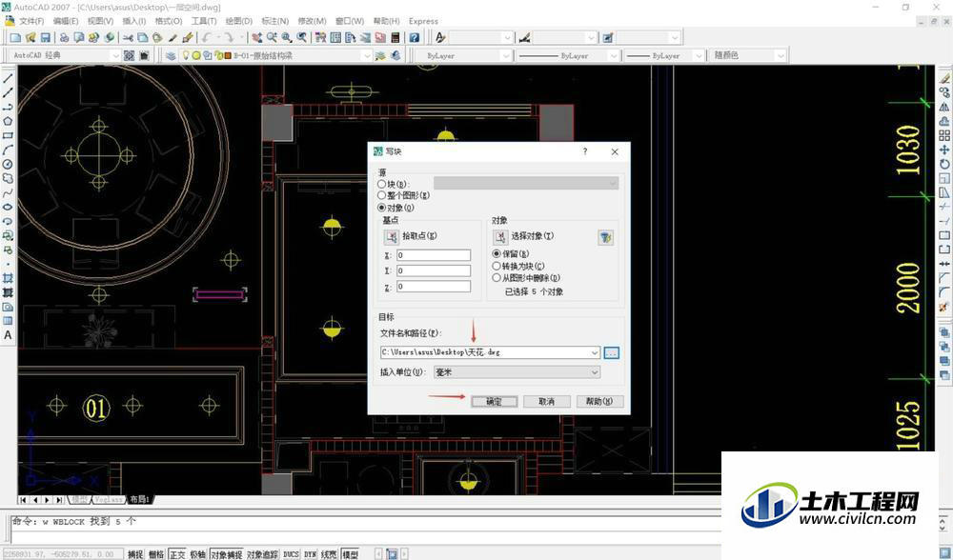The height and width of the screenshot is (560, 953).
Task: Click the 帮助(H) button in dialog
Action: point(599,402)
